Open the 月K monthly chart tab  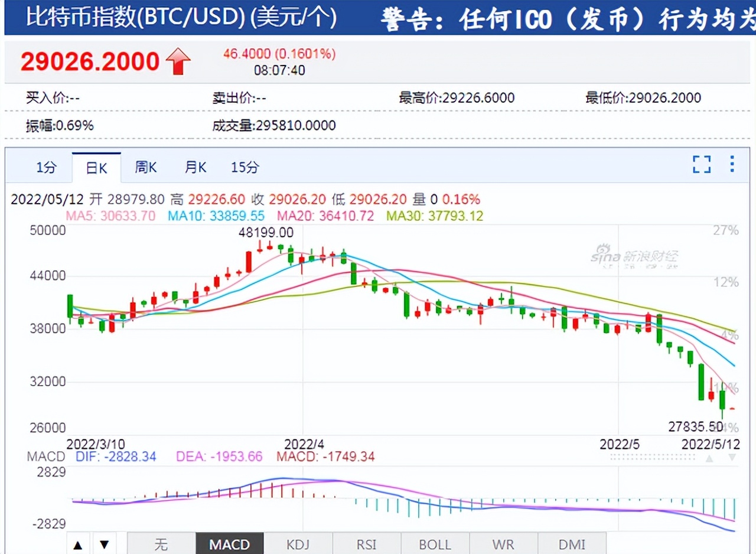[x=195, y=167]
